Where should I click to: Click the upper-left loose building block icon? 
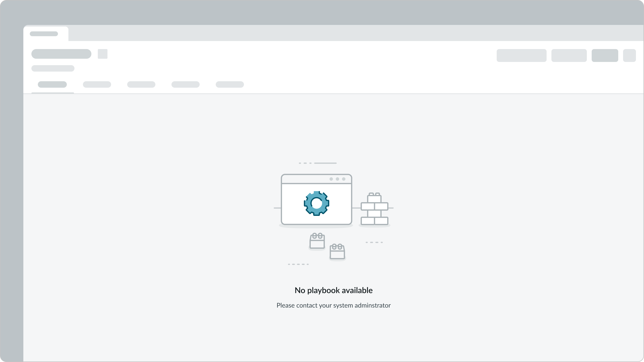pos(317,241)
